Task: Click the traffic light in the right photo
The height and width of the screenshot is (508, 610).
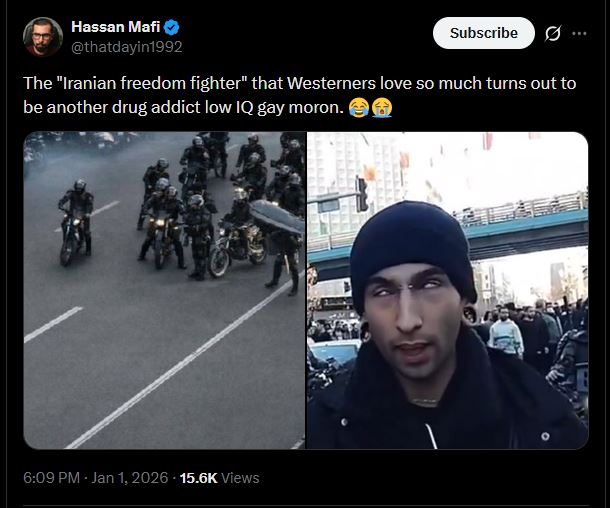Action: tap(362, 194)
